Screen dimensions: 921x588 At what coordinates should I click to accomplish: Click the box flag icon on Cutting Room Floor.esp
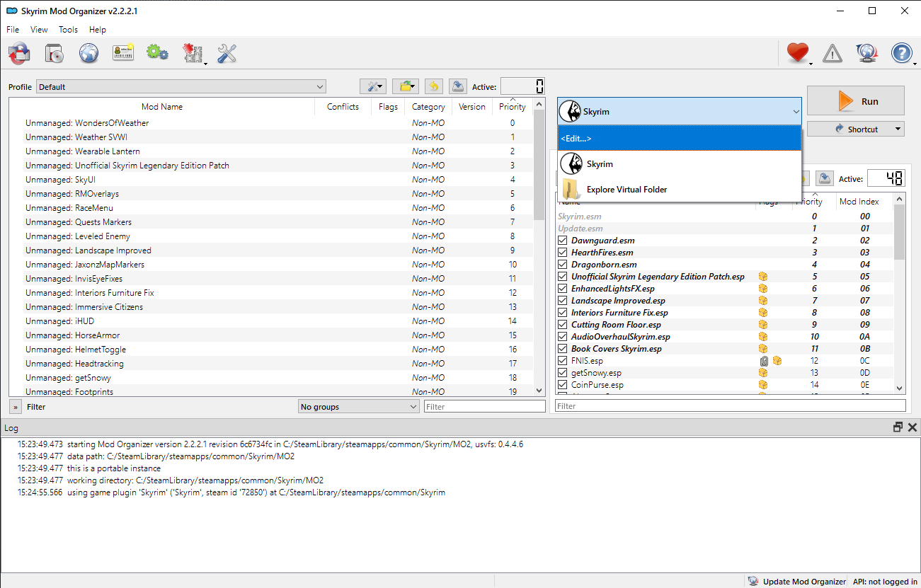tap(763, 325)
